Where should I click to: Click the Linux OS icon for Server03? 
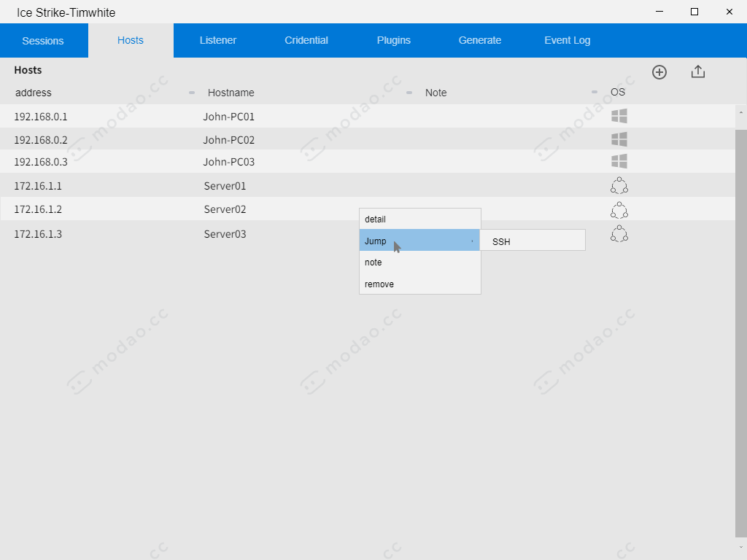(619, 233)
